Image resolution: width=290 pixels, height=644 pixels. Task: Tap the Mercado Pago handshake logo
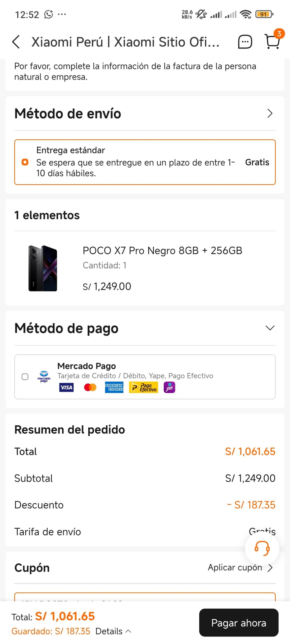point(44,377)
